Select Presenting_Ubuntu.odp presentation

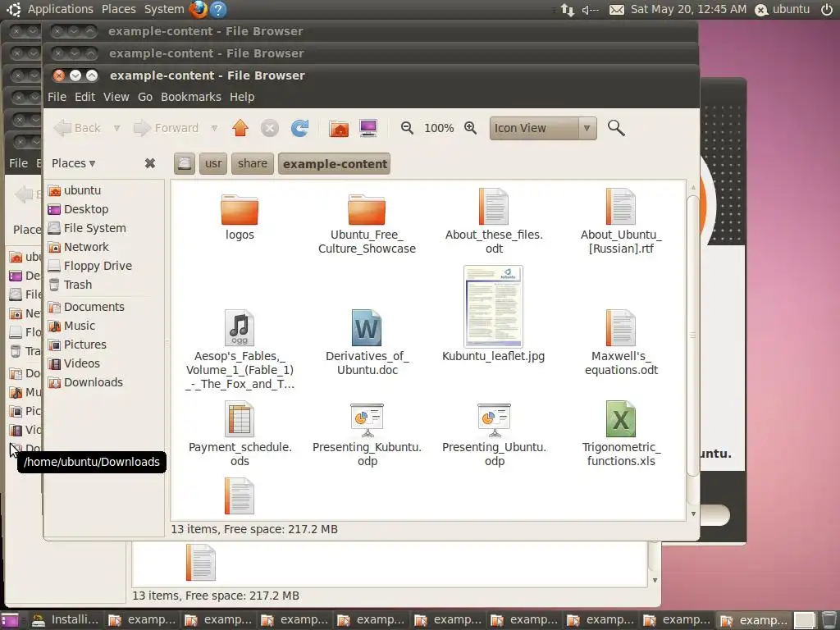click(x=494, y=435)
